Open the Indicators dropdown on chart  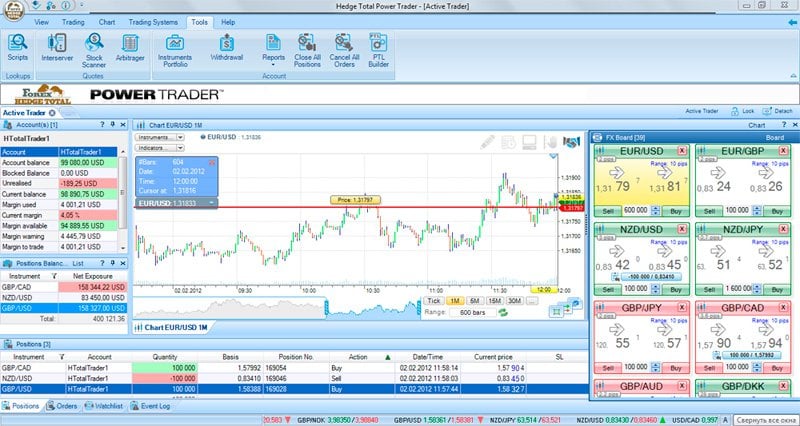click(x=160, y=148)
